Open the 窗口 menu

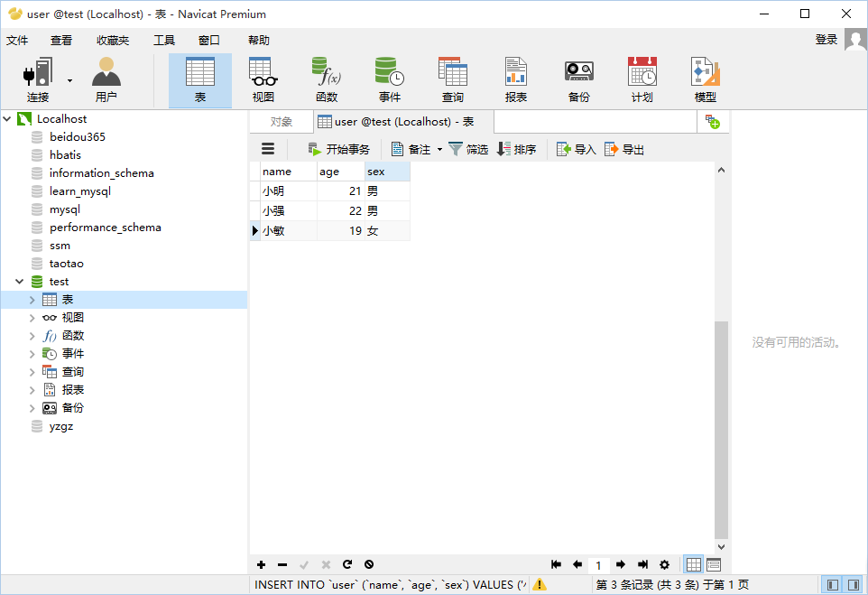(209, 41)
